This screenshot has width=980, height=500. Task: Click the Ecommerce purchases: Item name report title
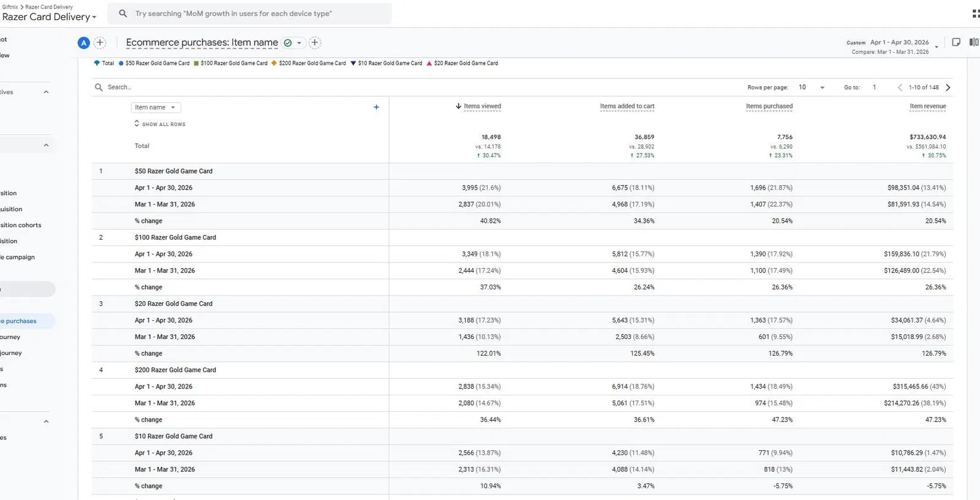[x=202, y=43]
